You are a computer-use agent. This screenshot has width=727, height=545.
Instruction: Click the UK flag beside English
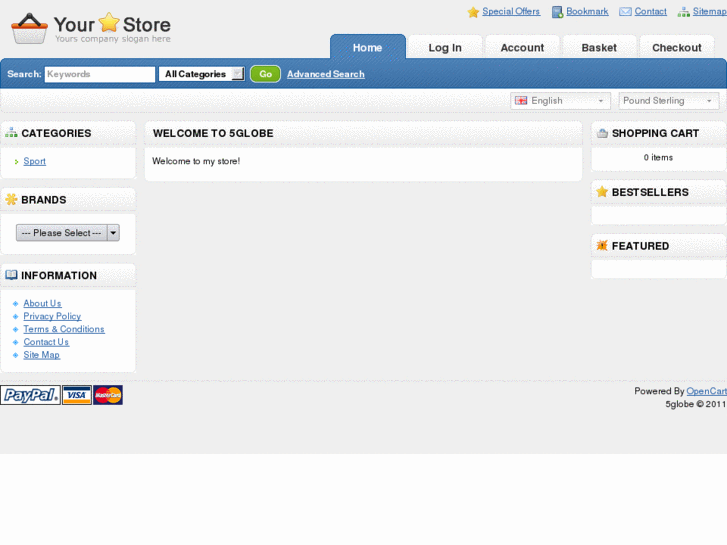[x=521, y=101]
